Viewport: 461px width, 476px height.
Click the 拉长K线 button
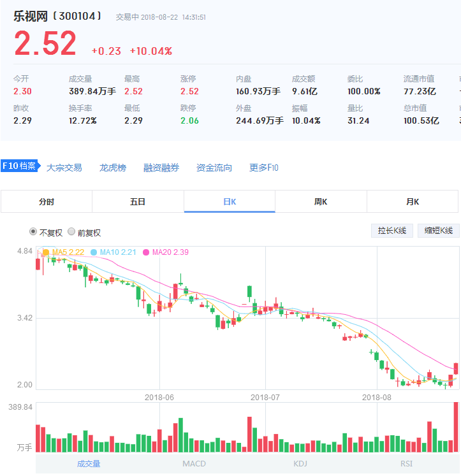click(x=392, y=231)
